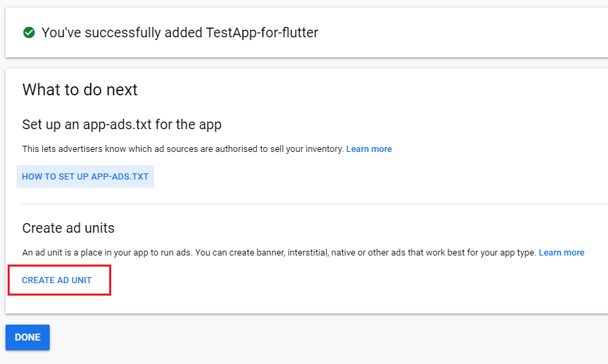The image size is (608, 364).
Task: Click the advertisers authorised ad sources description
Action: point(183,149)
